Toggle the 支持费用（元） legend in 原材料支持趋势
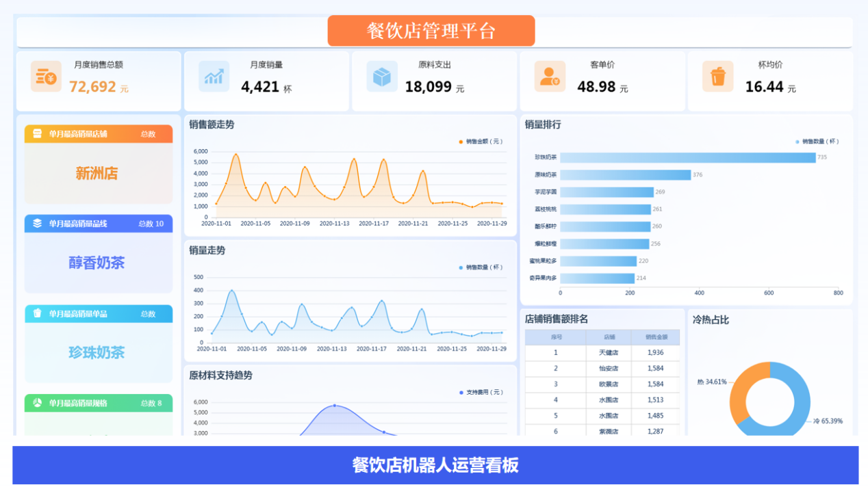This screenshot has height=487, width=868. pyautogui.click(x=483, y=393)
